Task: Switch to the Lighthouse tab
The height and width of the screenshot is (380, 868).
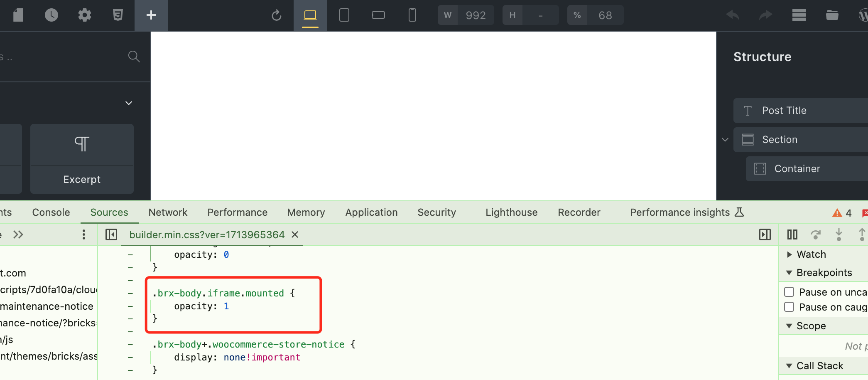Action: [511, 212]
